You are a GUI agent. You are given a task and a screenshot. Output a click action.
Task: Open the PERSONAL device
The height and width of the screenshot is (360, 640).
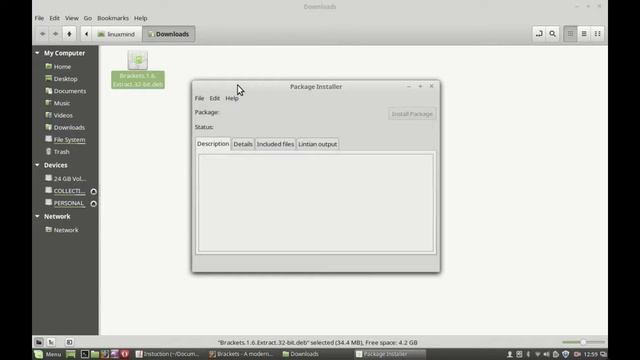68,203
